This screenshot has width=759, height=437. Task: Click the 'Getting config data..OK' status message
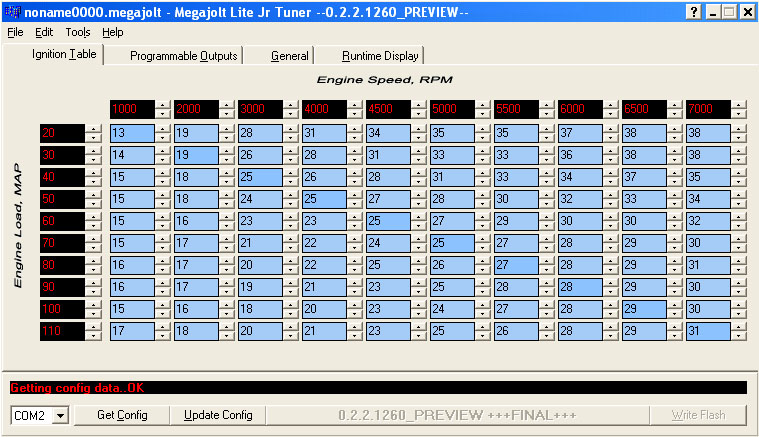tap(77, 388)
